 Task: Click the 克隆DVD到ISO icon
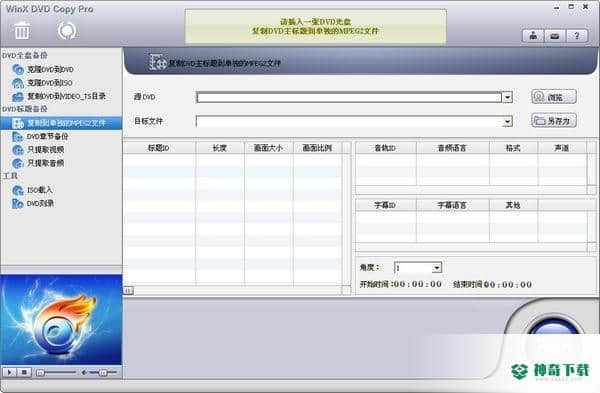[18, 83]
